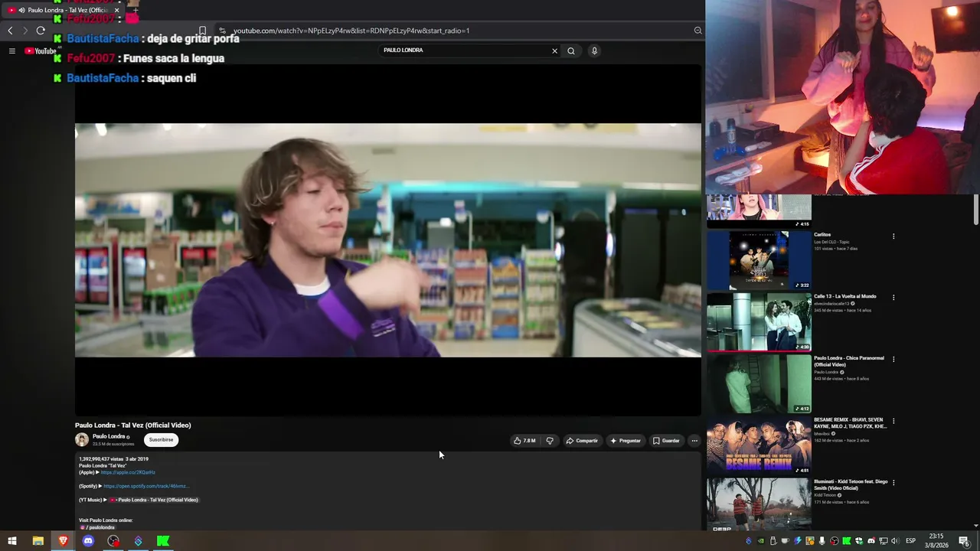The width and height of the screenshot is (980, 551).
Task: Start voice search with the microphone
Action: 594,51
